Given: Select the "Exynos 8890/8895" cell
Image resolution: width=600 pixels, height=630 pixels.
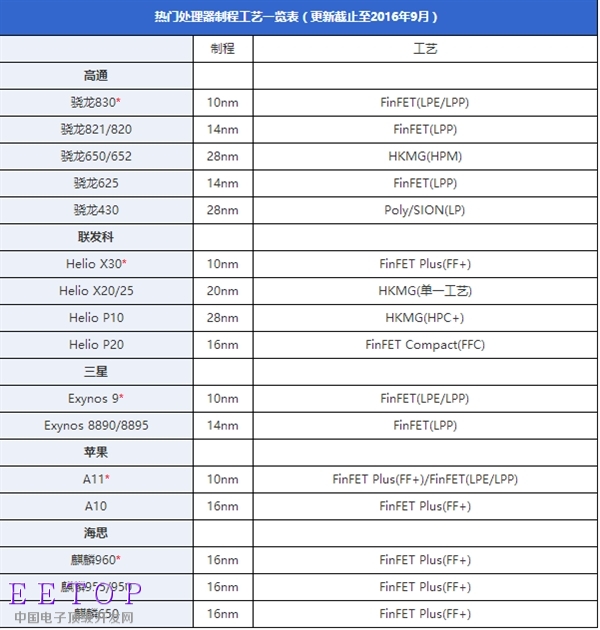Looking at the screenshot, I should [96, 425].
